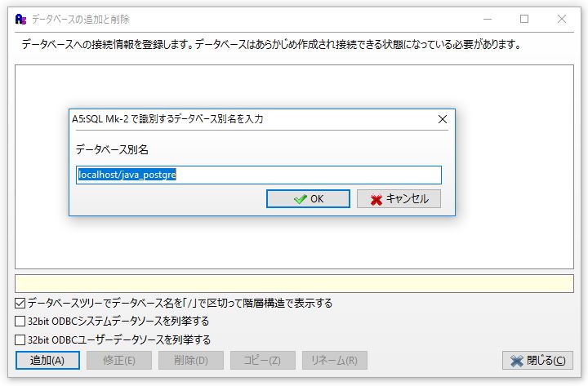The image size is (588, 386).
Task: Close the データベースの追加と削除 window
Action: point(561,19)
